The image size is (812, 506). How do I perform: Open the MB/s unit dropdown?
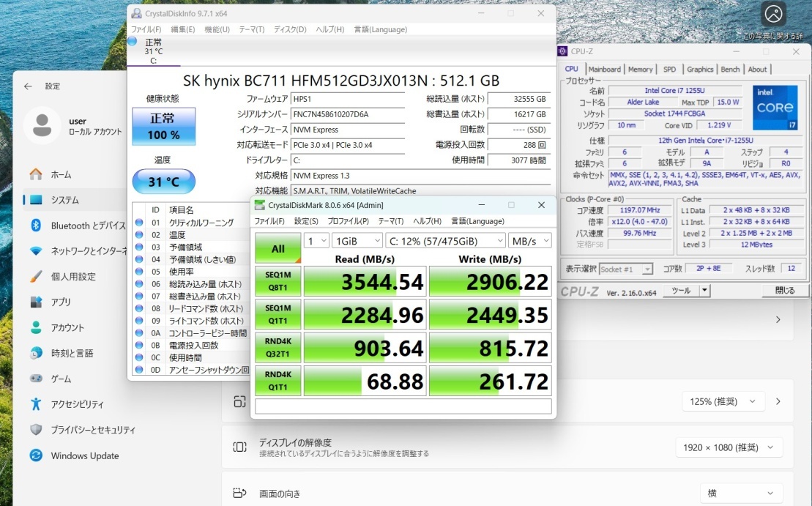[531, 240]
